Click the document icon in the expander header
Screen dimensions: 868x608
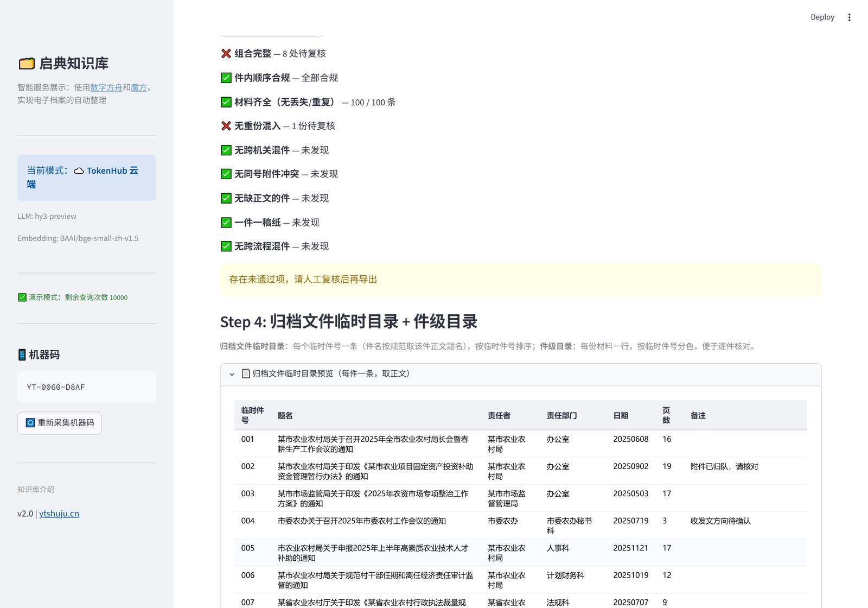click(246, 373)
